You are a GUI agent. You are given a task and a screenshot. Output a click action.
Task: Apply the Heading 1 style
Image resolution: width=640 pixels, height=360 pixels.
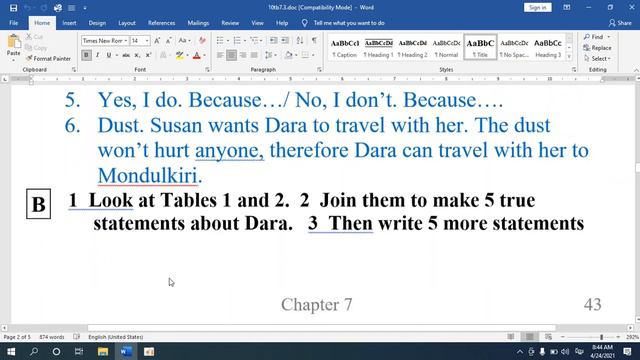pos(378,48)
